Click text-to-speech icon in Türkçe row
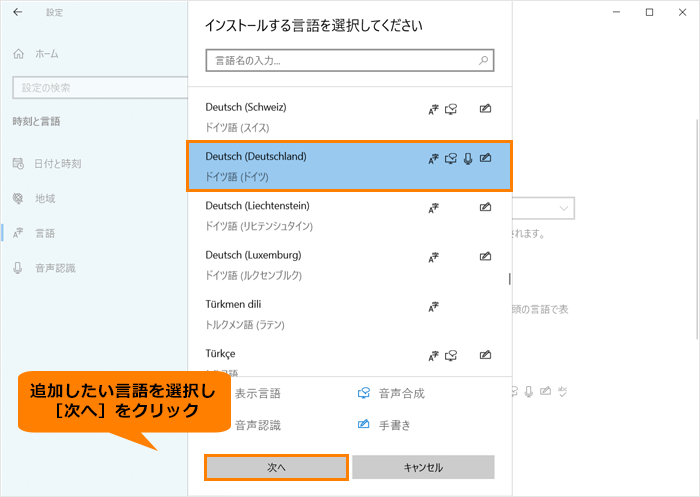Screen dimensions: 700x497 [451, 354]
